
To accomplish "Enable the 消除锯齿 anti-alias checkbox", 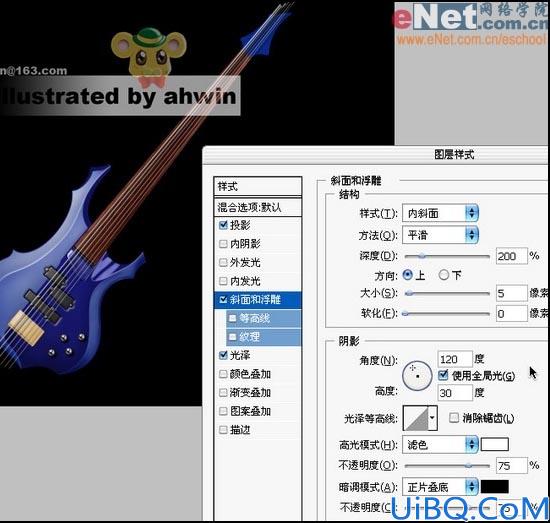I will tap(454, 418).
